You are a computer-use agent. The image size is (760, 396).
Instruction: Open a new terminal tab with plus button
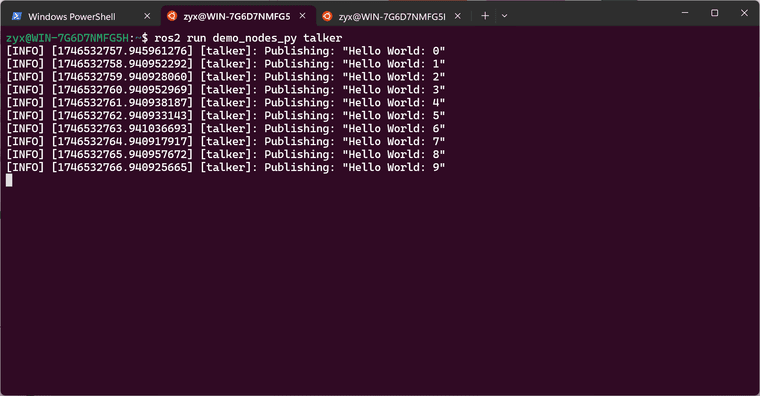click(x=485, y=16)
